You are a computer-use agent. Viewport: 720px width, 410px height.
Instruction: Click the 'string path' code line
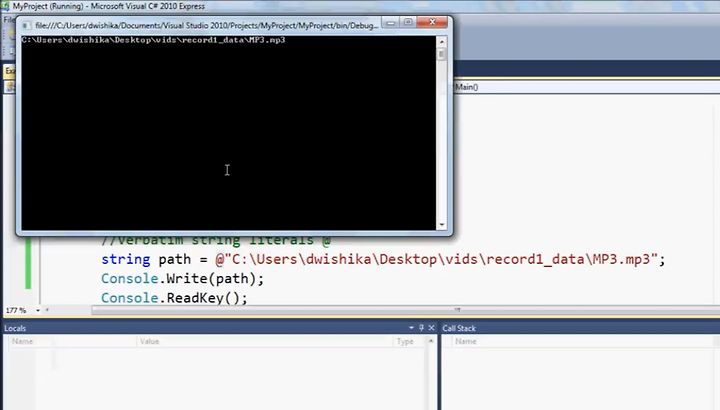(383, 259)
